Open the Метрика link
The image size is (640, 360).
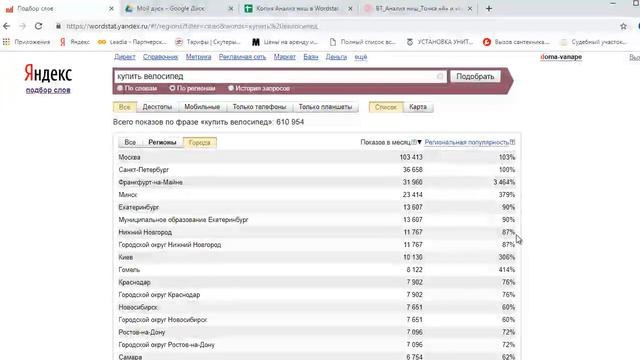point(198,57)
